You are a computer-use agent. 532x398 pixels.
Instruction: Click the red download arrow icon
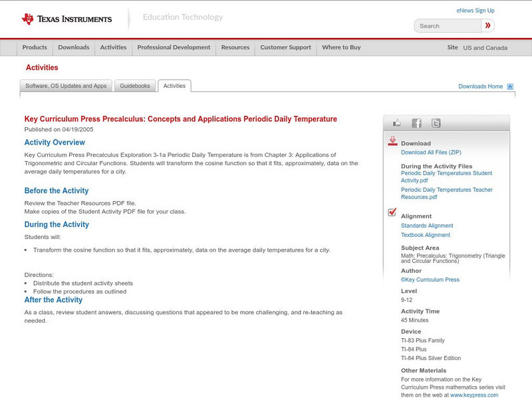click(392, 141)
